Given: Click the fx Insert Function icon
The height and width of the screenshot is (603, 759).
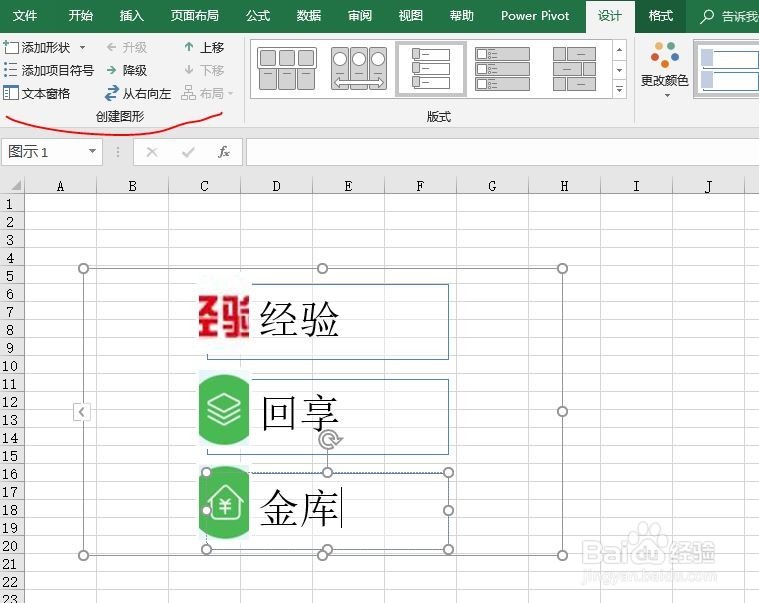Looking at the screenshot, I should tap(223, 152).
